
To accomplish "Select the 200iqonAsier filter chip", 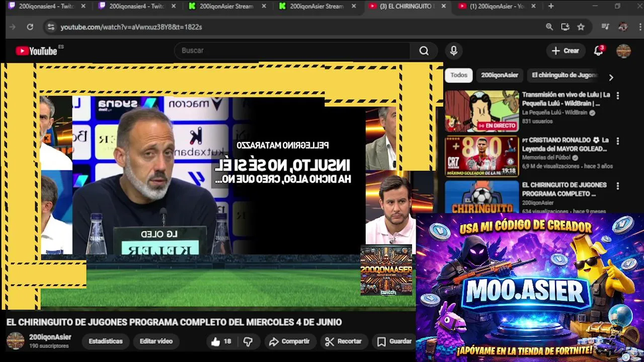I will pyautogui.click(x=499, y=75).
